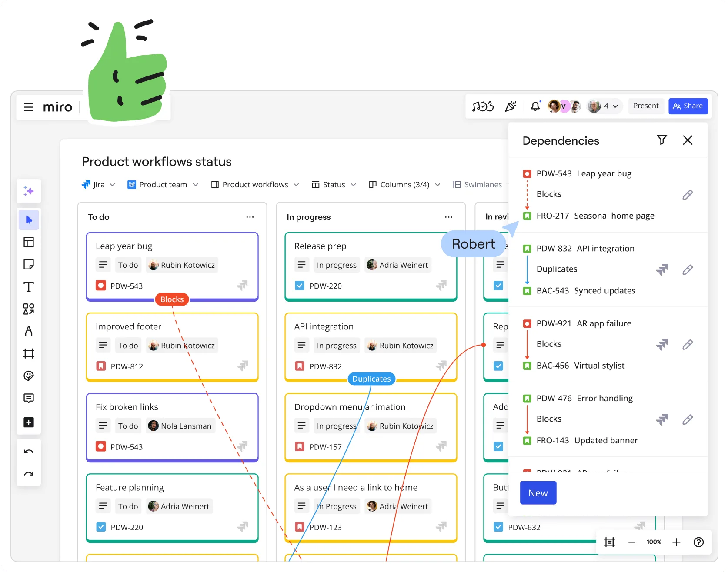Toggle the PDW-220 checkbox on Release prep

click(300, 286)
